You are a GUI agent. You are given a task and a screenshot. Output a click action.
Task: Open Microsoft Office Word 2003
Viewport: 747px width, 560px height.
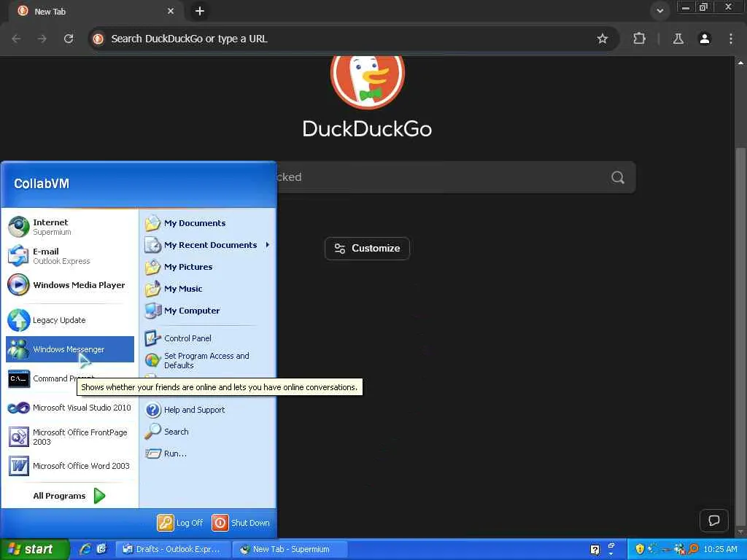(69, 466)
